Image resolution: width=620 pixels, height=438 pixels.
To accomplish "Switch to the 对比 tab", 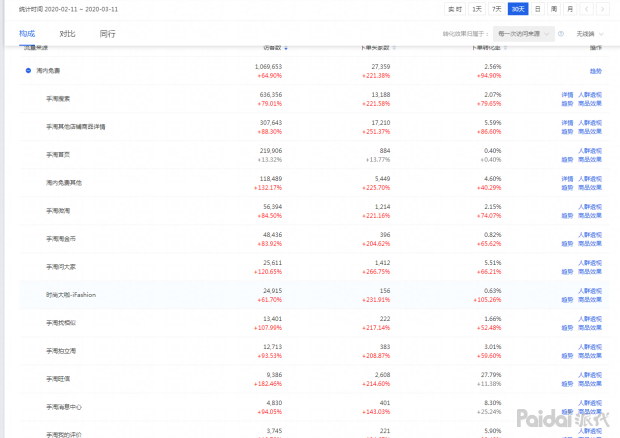I will pyautogui.click(x=67, y=34).
